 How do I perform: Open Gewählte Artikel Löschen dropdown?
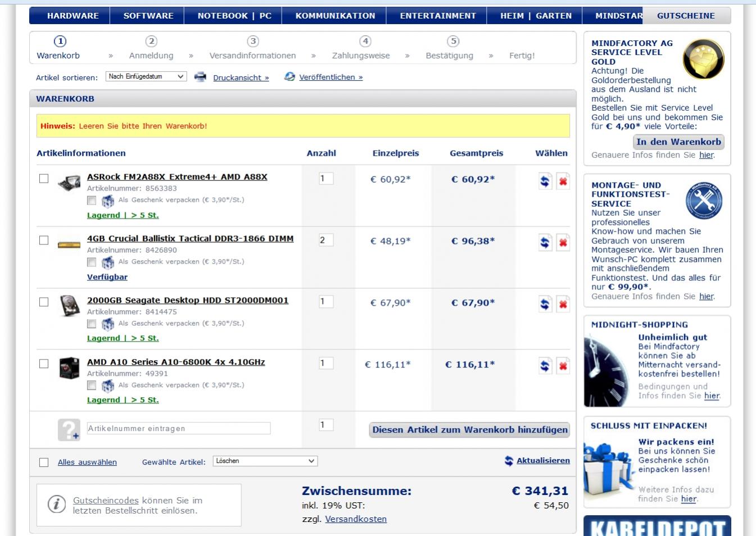coord(265,461)
